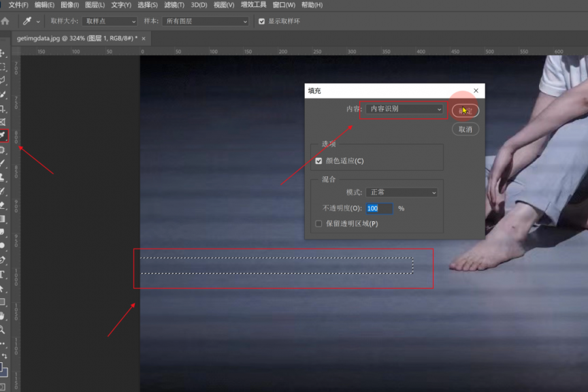Expand the 取样大小 sample size dropdown

click(110, 21)
